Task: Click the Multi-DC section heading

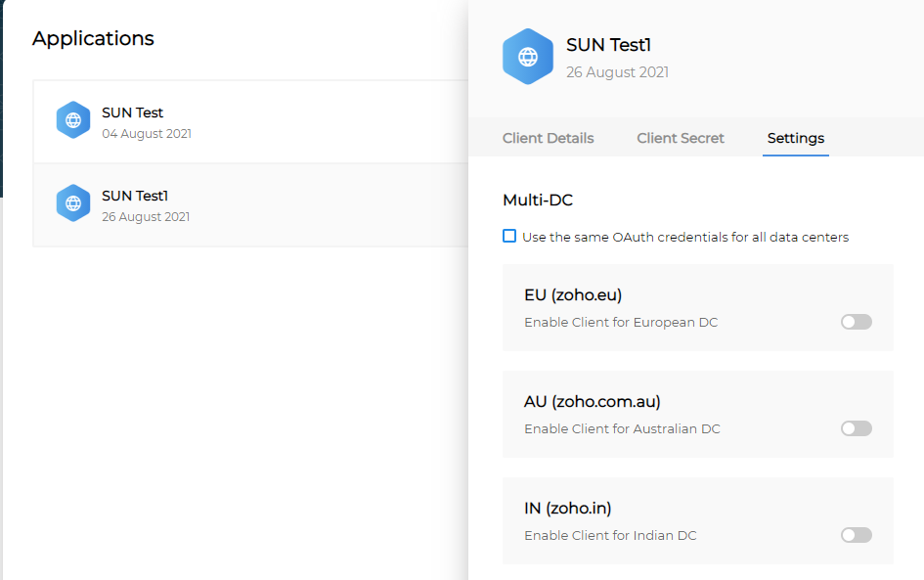Action: tap(538, 200)
